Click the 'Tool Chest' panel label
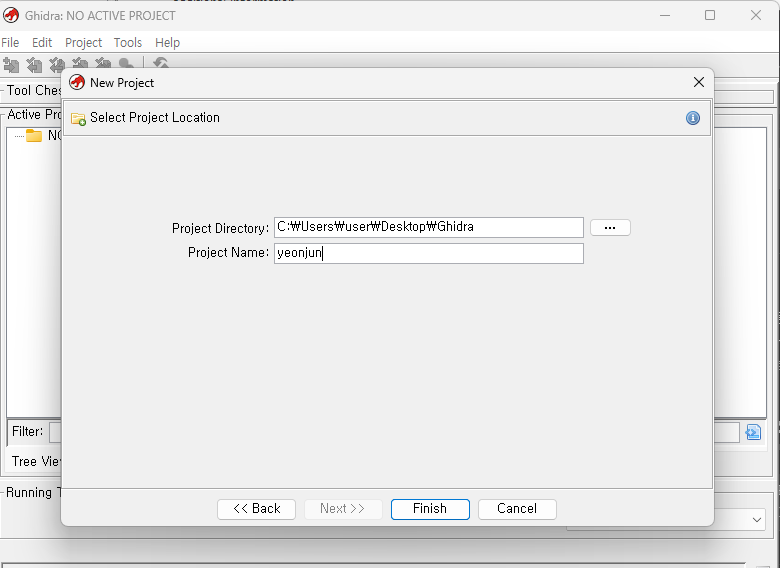 coord(34,91)
